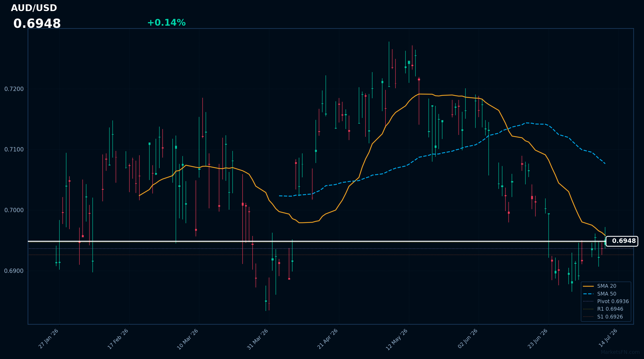Click the 0.6948 current price tag

click(x=622, y=241)
